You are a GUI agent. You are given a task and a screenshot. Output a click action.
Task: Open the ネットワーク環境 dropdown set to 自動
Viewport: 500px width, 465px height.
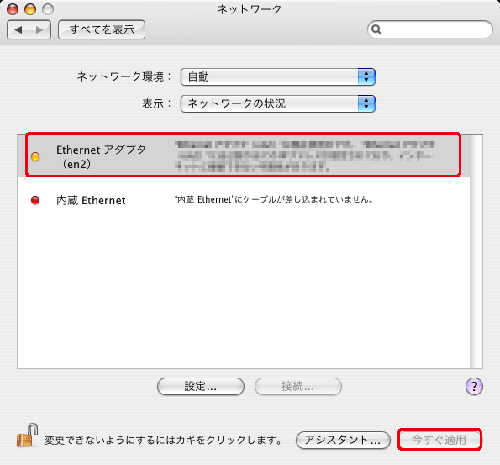point(278,77)
